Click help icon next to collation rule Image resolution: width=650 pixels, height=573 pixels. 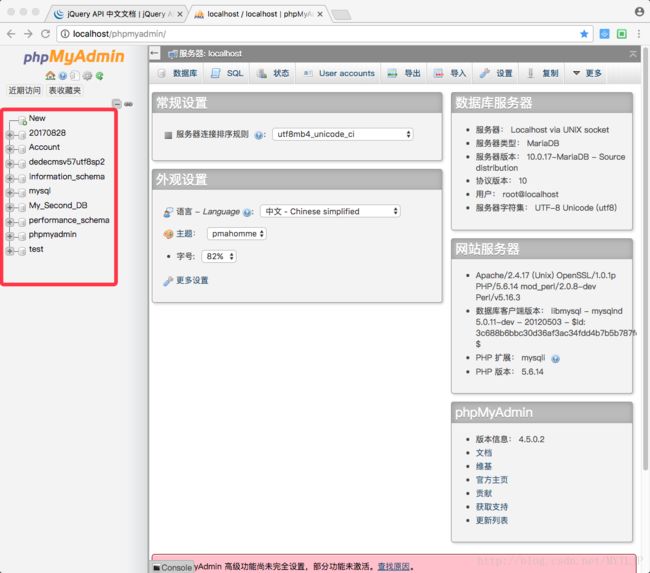pos(258,135)
